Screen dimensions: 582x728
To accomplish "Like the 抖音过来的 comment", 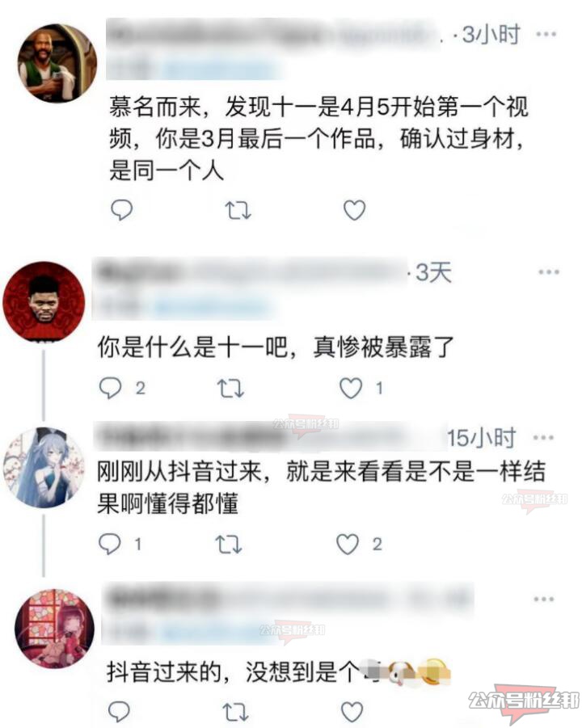I will click(352, 711).
